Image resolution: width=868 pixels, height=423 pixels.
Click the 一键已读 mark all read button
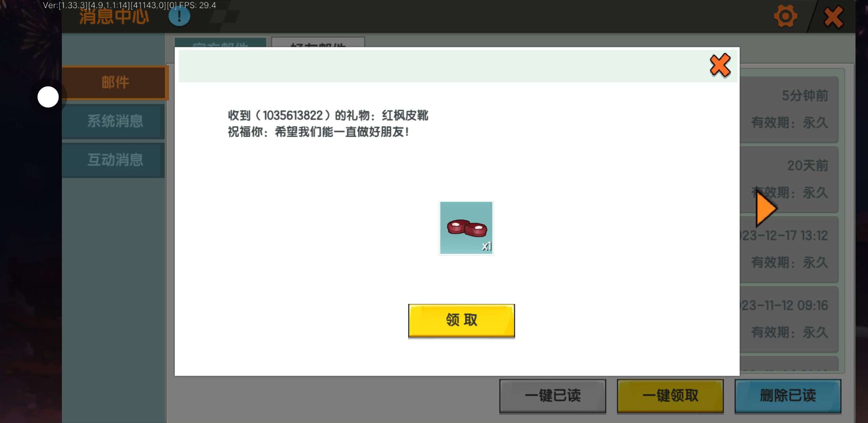pos(552,396)
